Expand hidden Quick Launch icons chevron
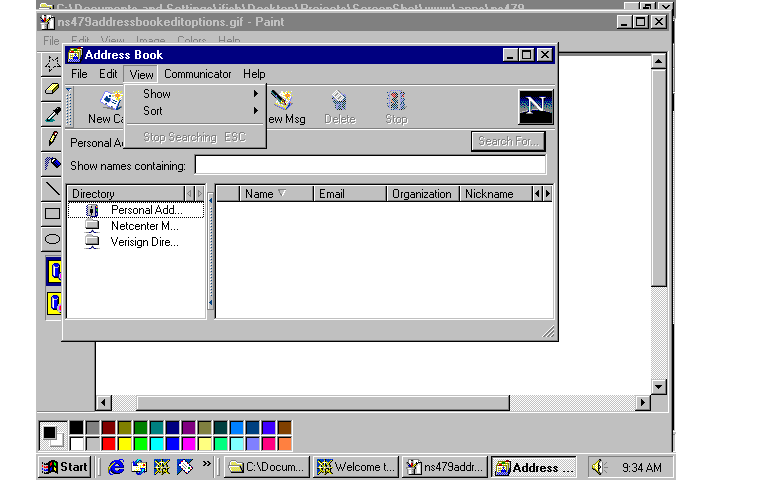This screenshot has height=480, width=770. pyautogui.click(x=206, y=463)
